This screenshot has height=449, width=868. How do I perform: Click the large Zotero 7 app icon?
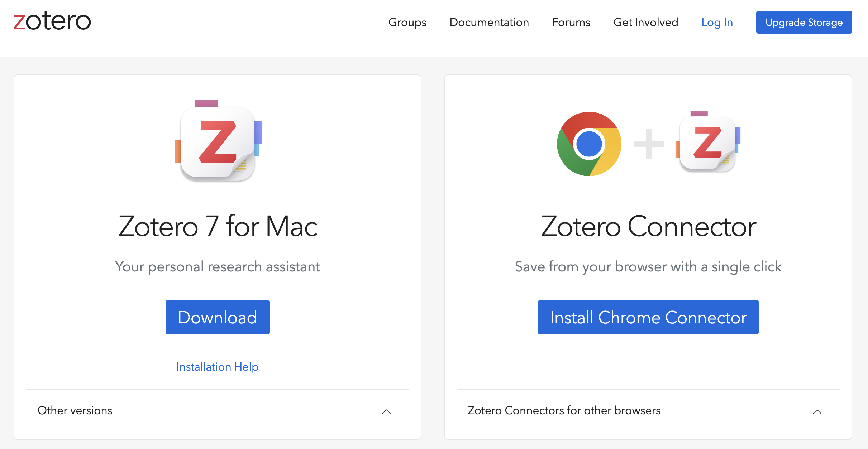(x=218, y=141)
